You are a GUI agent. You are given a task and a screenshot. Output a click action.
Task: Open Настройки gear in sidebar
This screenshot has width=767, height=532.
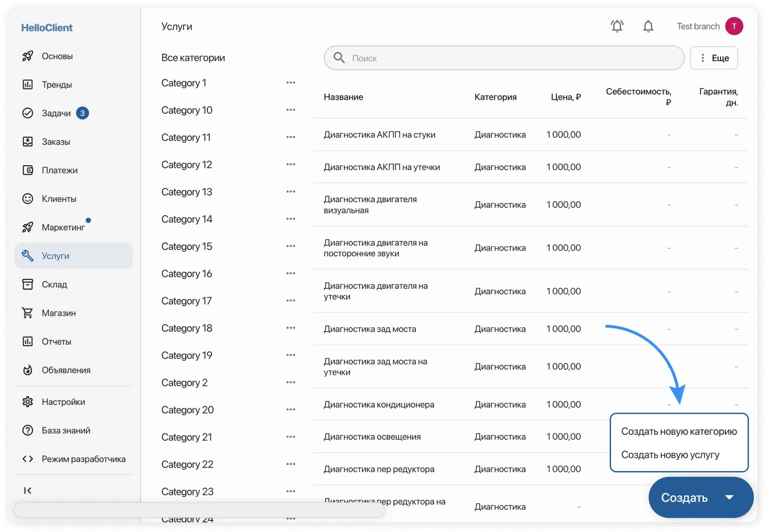pyautogui.click(x=63, y=402)
